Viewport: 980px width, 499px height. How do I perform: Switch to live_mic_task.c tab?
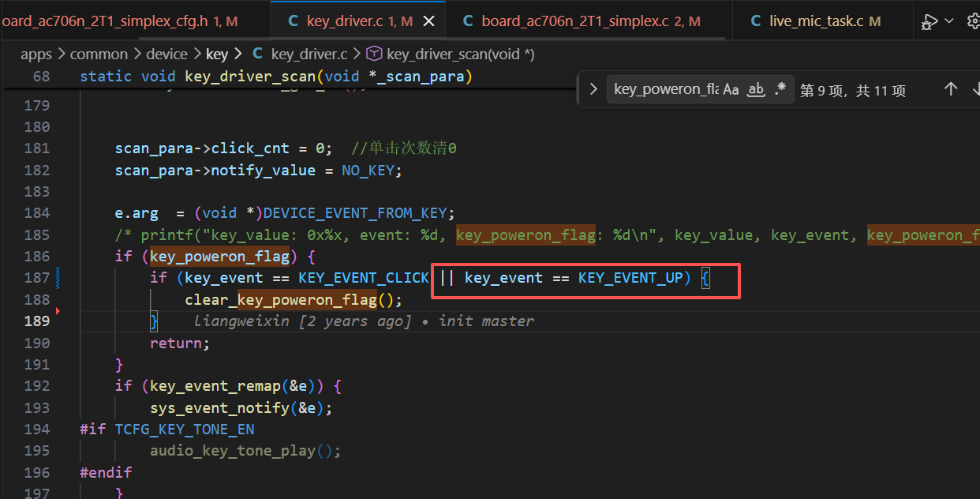(x=816, y=21)
